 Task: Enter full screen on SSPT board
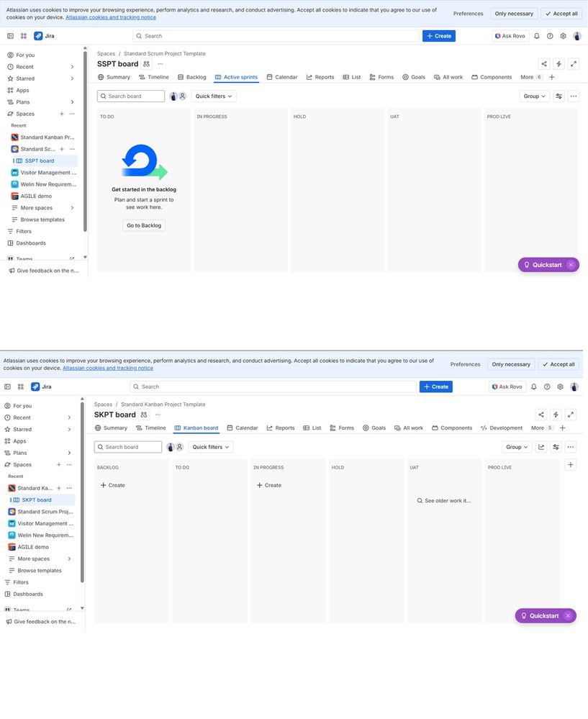(x=574, y=64)
